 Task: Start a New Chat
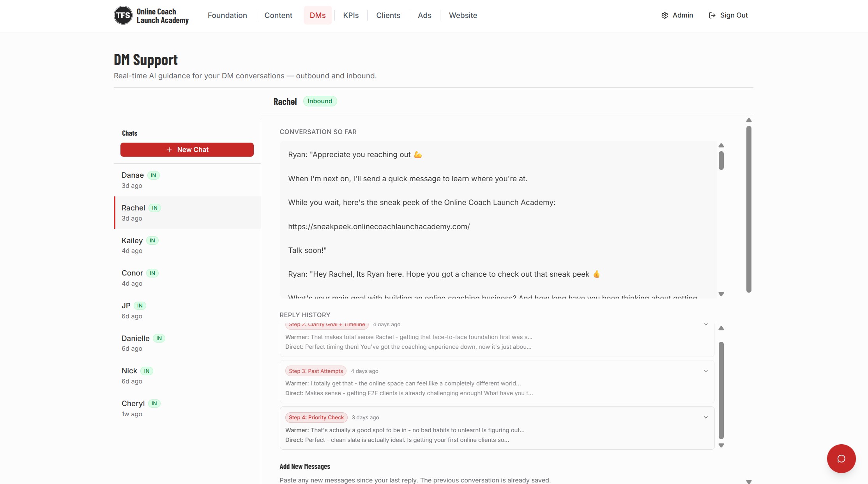click(x=187, y=150)
